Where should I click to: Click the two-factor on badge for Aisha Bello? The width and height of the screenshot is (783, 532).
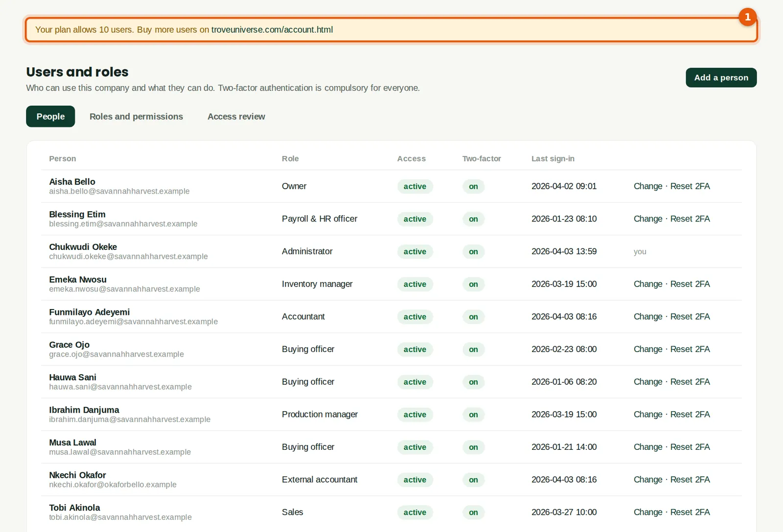click(473, 186)
